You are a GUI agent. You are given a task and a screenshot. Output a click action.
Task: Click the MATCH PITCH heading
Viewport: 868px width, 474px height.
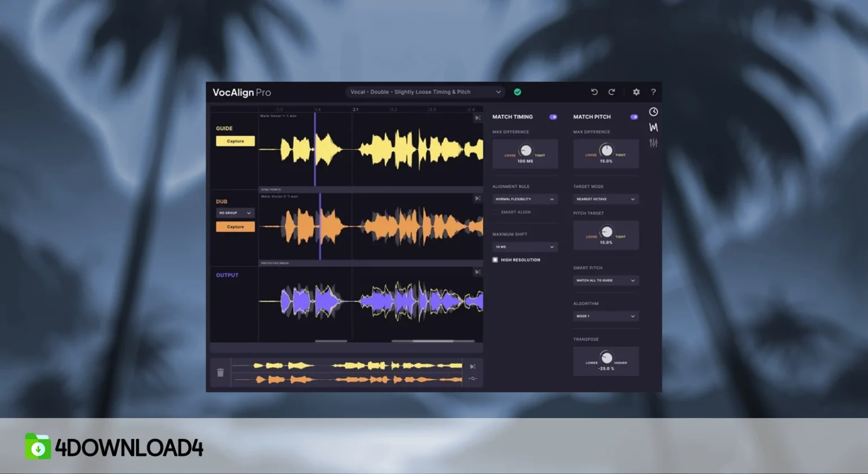point(592,117)
